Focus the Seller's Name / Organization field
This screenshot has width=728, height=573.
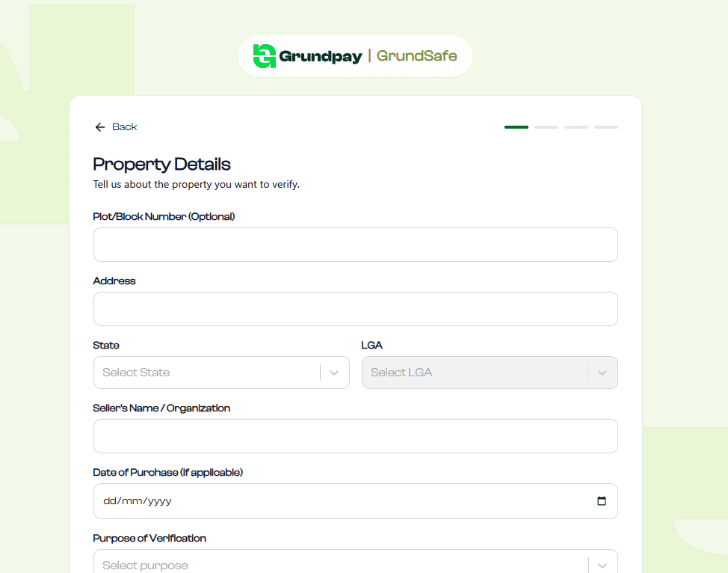coord(355,436)
